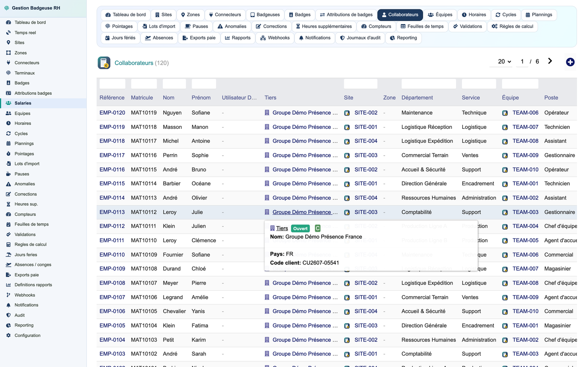Open Salaries in the sidebar

coord(43,103)
